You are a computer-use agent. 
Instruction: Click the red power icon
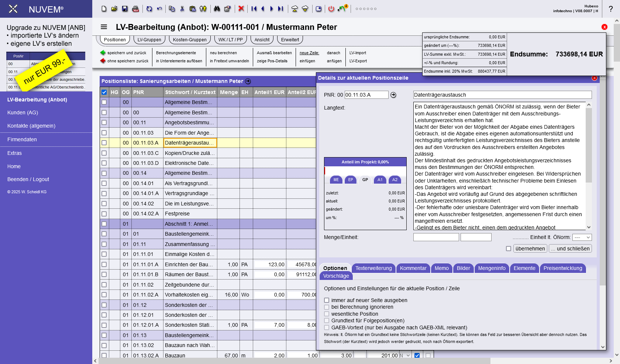point(331,8)
